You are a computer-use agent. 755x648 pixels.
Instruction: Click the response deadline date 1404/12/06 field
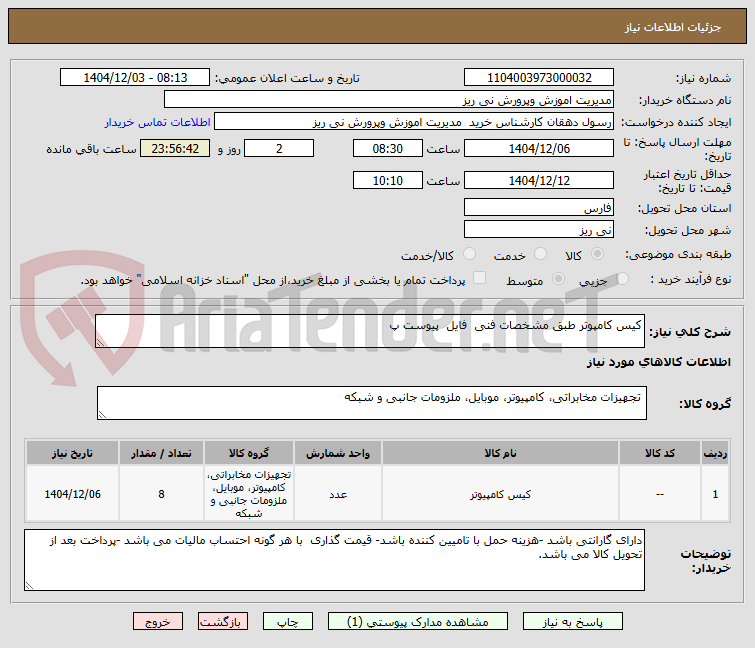[539, 148]
